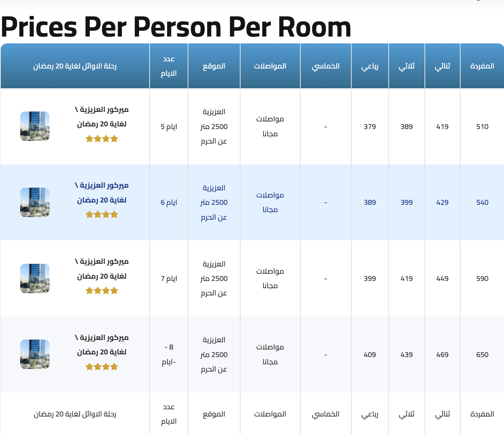Select the المواصلات heading in the blue header
The image size is (504, 434).
click(x=270, y=66)
